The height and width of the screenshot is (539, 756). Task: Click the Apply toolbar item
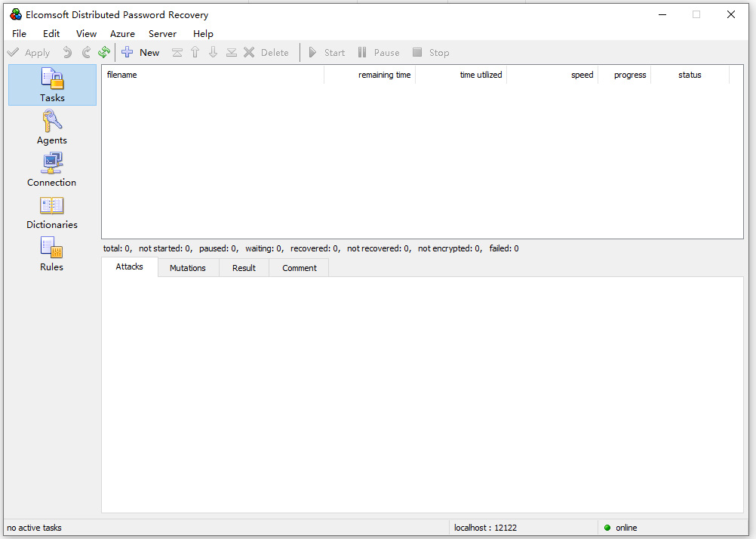click(x=29, y=52)
